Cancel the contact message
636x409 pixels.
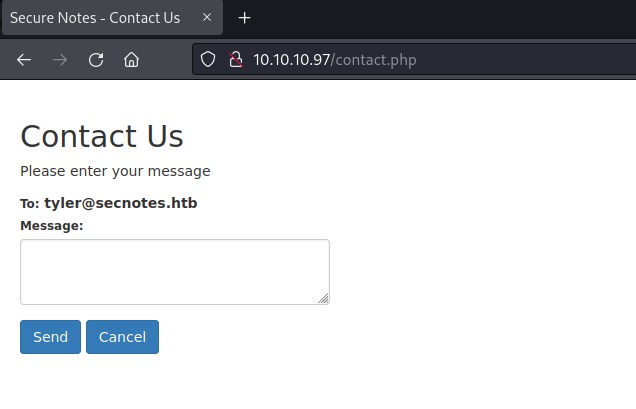coord(122,337)
